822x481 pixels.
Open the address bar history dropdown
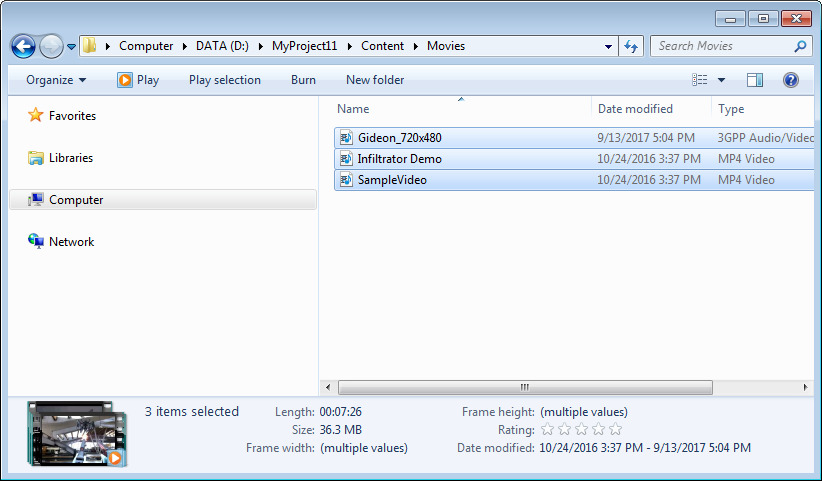608,47
